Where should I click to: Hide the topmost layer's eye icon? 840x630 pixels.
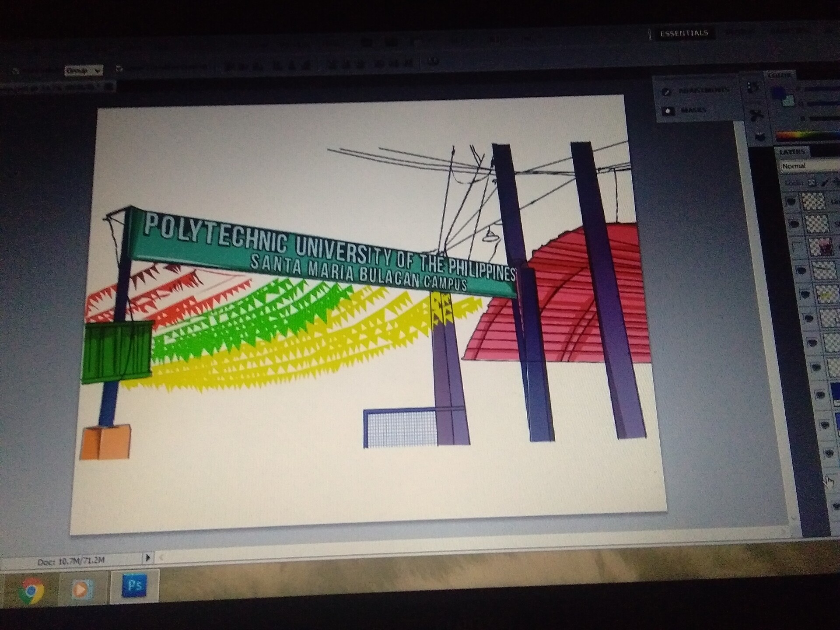(x=791, y=202)
